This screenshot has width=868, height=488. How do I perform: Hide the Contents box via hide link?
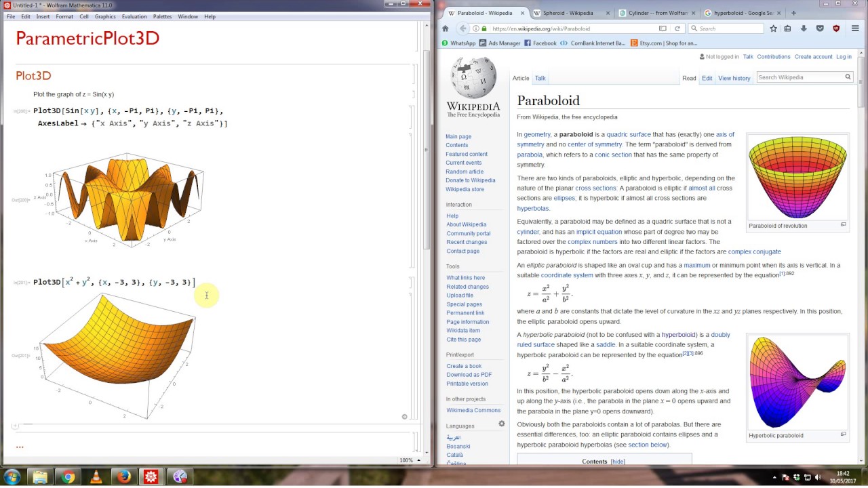coord(617,462)
